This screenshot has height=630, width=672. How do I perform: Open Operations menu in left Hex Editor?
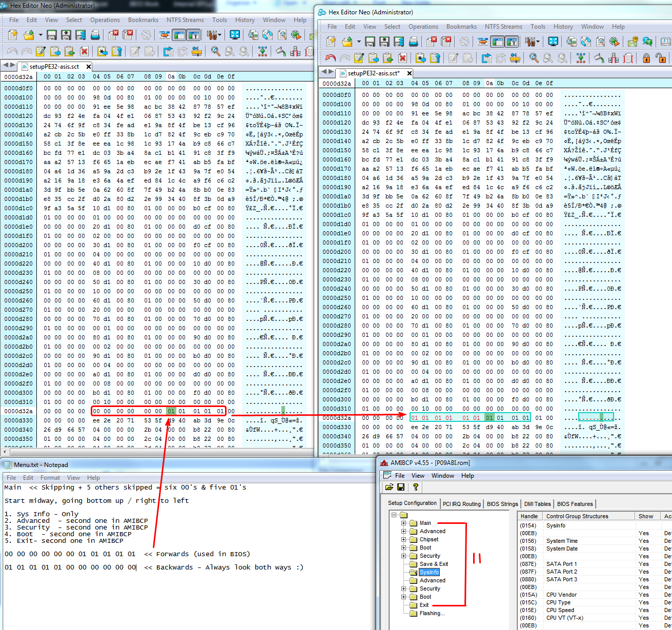105,20
